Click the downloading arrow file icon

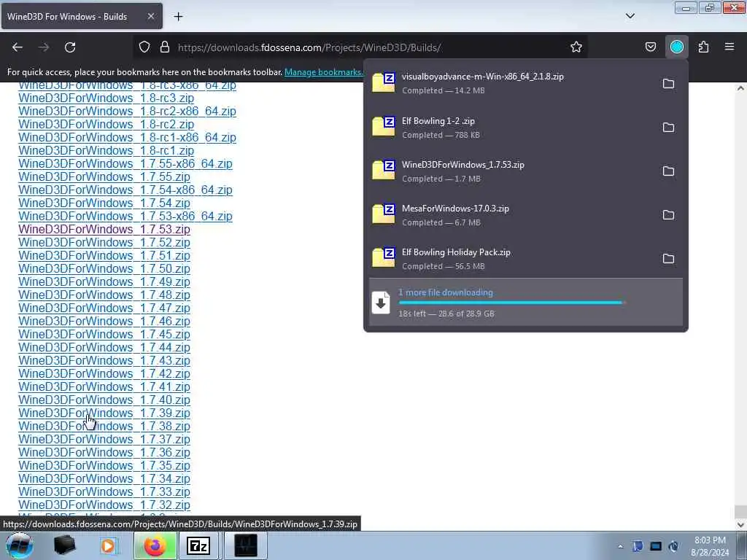pyautogui.click(x=381, y=303)
